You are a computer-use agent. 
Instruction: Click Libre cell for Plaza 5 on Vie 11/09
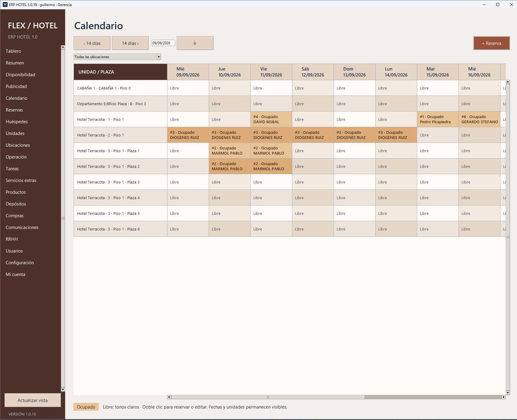271,213
